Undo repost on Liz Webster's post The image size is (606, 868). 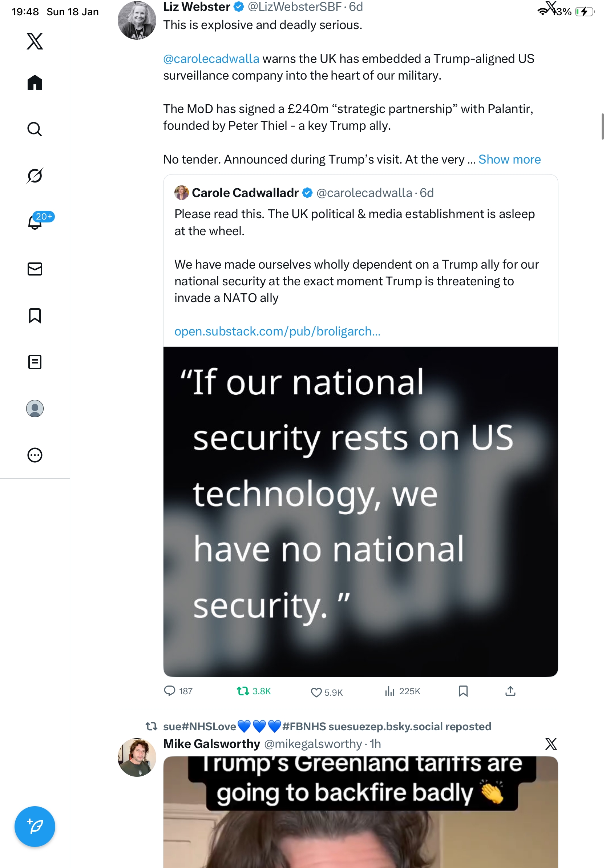tap(243, 691)
